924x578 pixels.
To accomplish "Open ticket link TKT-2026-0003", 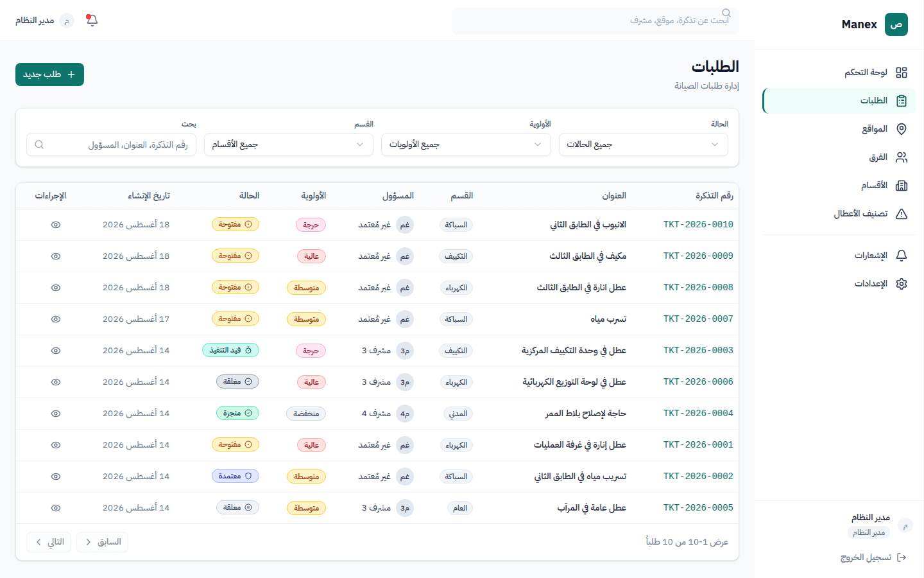I will coord(698,351).
